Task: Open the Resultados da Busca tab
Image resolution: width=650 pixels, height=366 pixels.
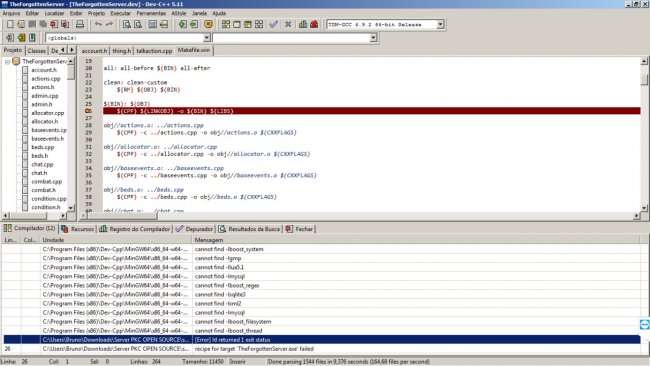Action: point(249,229)
